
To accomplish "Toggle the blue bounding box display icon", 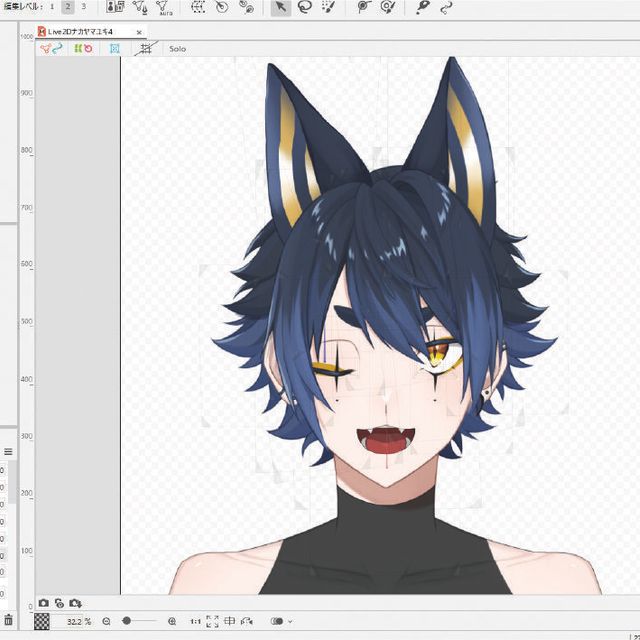I will pyautogui.click(x=115, y=49).
